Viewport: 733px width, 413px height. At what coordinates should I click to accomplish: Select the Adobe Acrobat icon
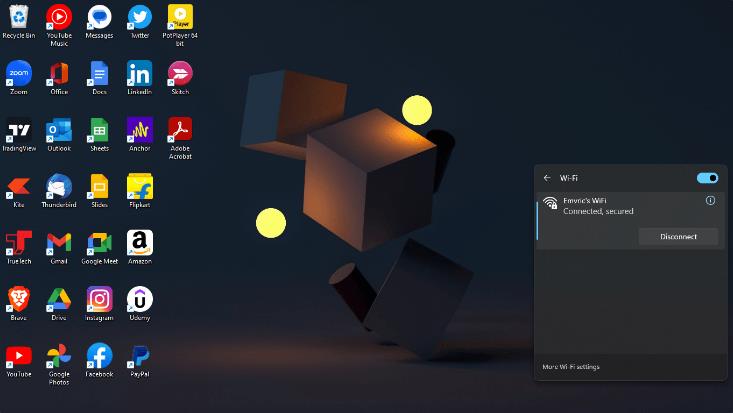pyautogui.click(x=180, y=138)
